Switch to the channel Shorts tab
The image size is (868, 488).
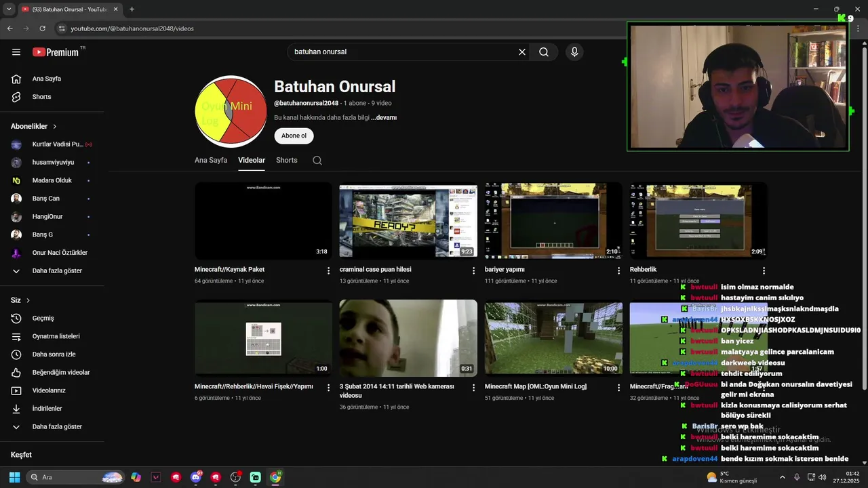(287, 161)
